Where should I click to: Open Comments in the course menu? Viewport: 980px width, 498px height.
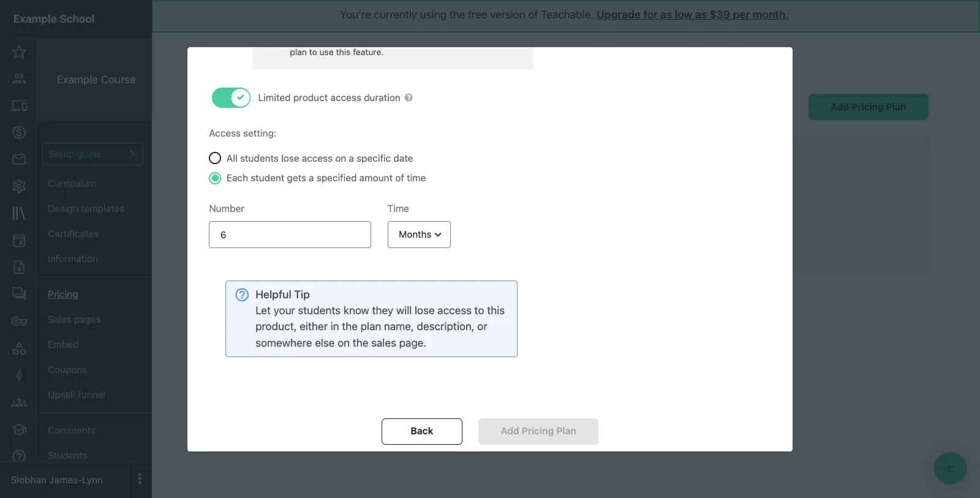click(x=71, y=431)
